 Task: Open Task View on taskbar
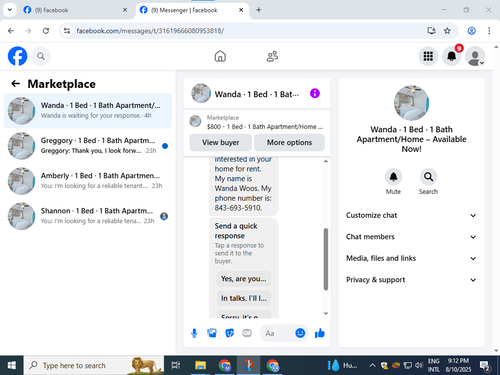[176, 365]
